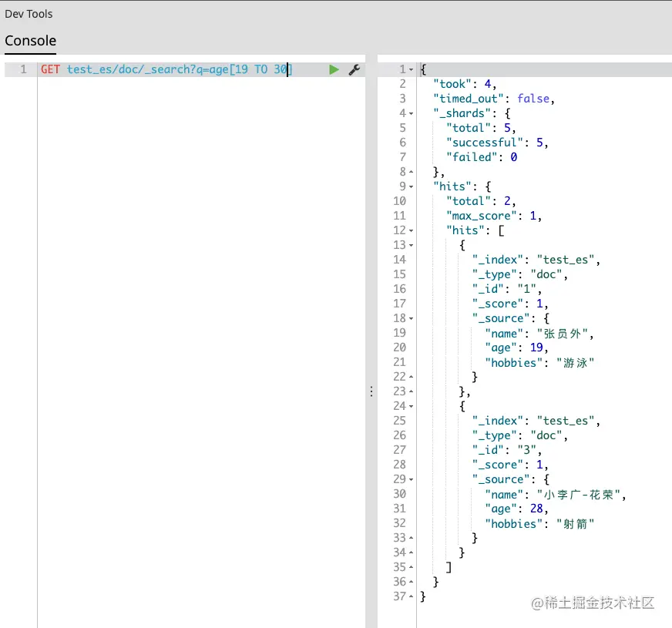Click the name value 小李广-花荣
The height and width of the screenshot is (628, 672).
click(578, 495)
